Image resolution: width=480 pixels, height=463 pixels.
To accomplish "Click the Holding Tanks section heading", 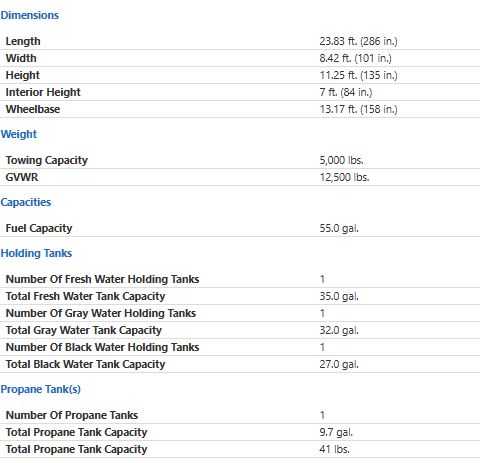I will click(36, 253).
